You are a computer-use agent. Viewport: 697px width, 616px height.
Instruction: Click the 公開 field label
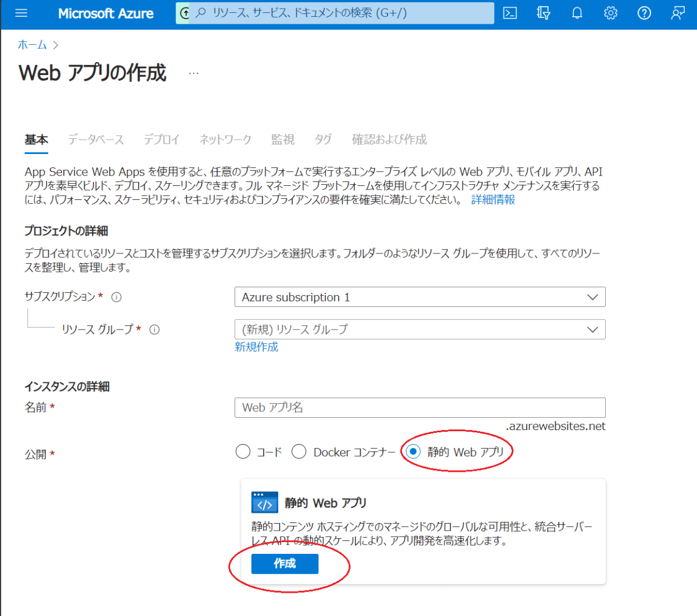35,454
